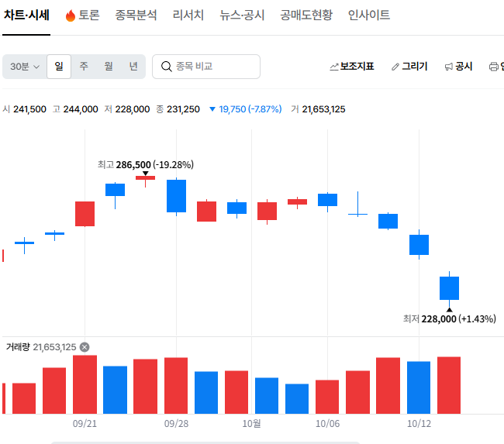
Task: Click the last blue candlestick at the low
Action: (x=450, y=287)
